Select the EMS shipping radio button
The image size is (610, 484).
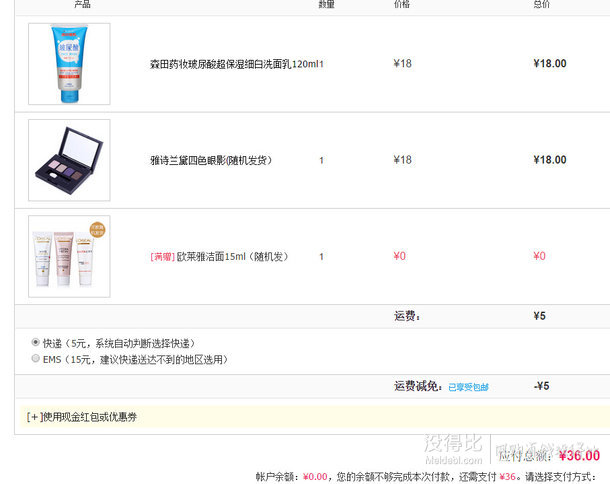(x=36, y=357)
